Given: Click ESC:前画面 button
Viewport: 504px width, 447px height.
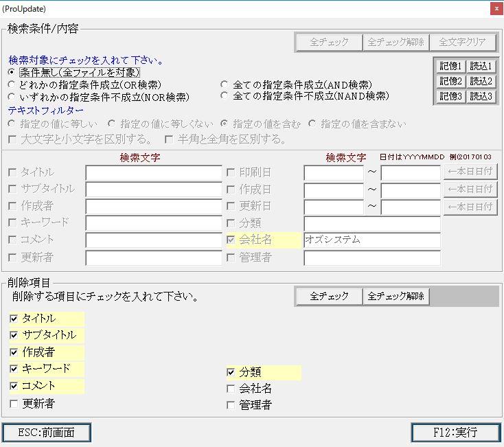Looking at the screenshot, I should point(47,433).
